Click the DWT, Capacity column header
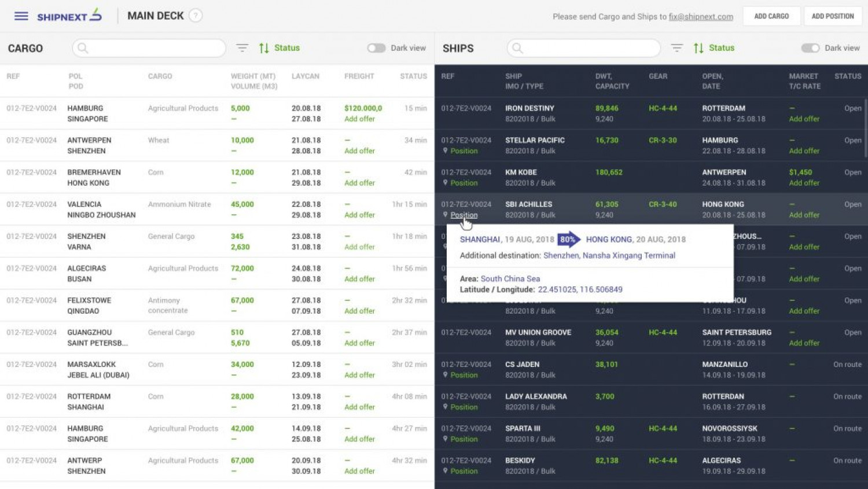Image resolution: width=868 pixels, height=489 pixels. [x=612, y=81]
